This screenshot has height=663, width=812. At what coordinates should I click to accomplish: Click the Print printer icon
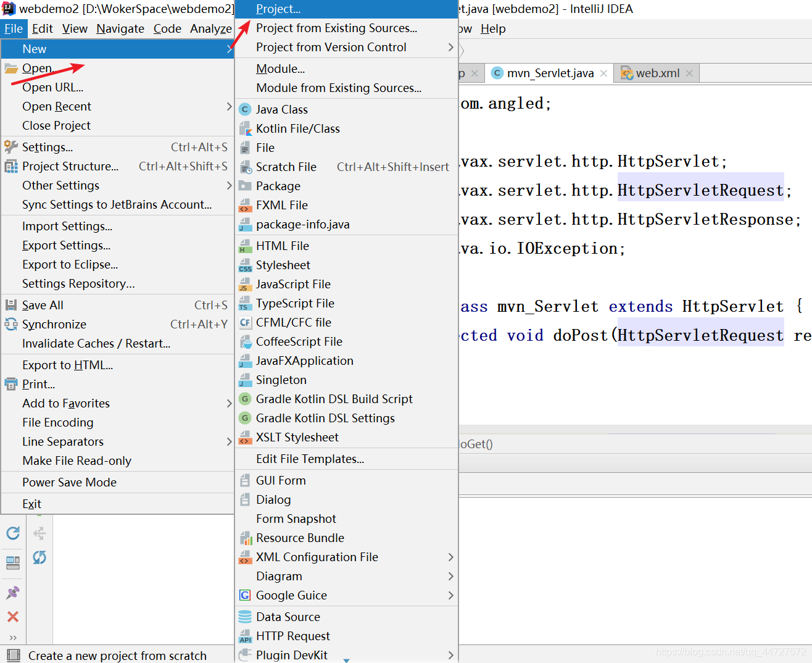[11, 384]
